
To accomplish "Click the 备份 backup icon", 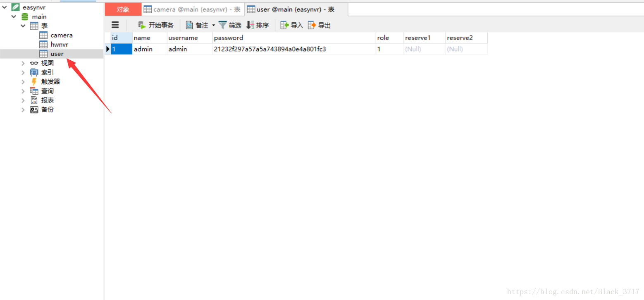I will coord(34,110).
